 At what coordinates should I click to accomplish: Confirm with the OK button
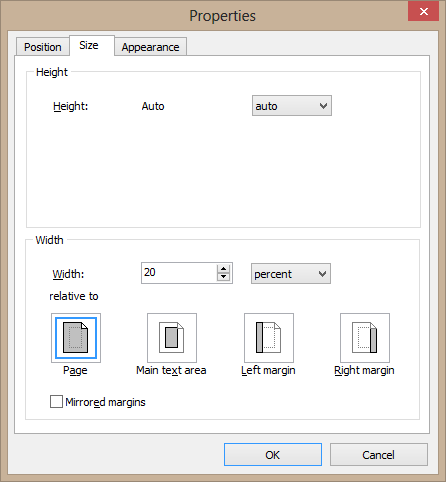[273, 455]
